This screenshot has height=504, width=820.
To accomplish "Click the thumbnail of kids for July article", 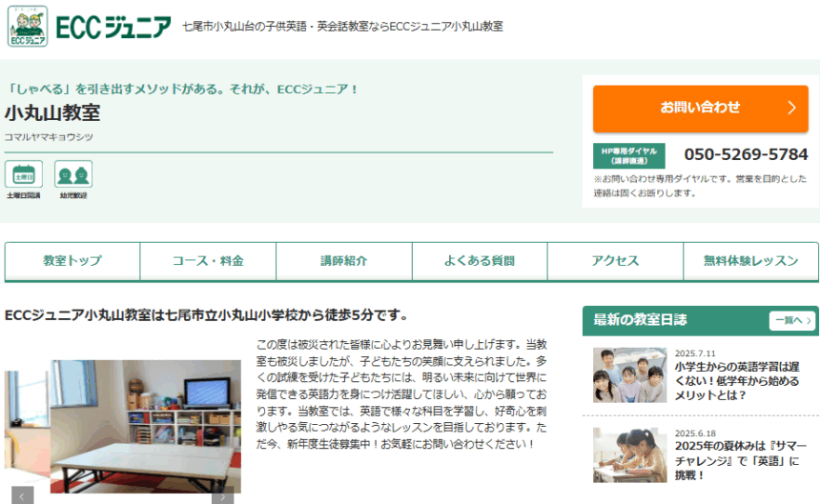I will pos(629,374).
